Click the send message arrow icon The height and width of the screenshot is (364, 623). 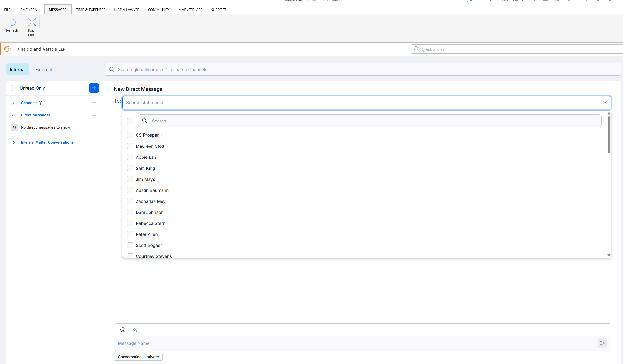[602, 343]
